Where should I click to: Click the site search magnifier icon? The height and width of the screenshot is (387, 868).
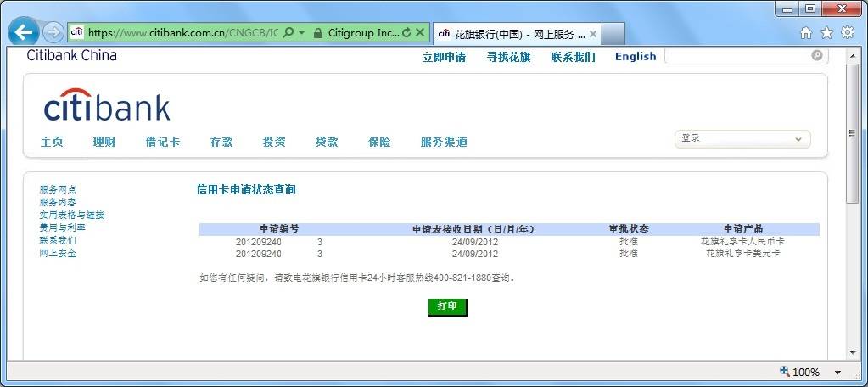pos(816,55)
